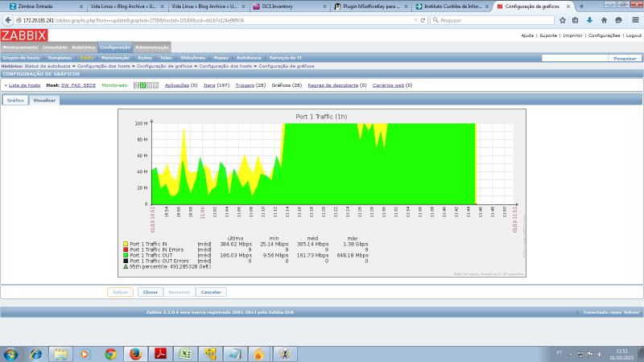Launch Google Chrome from the taskbar
The image size is (644, 362).
[x=110, y=353]
